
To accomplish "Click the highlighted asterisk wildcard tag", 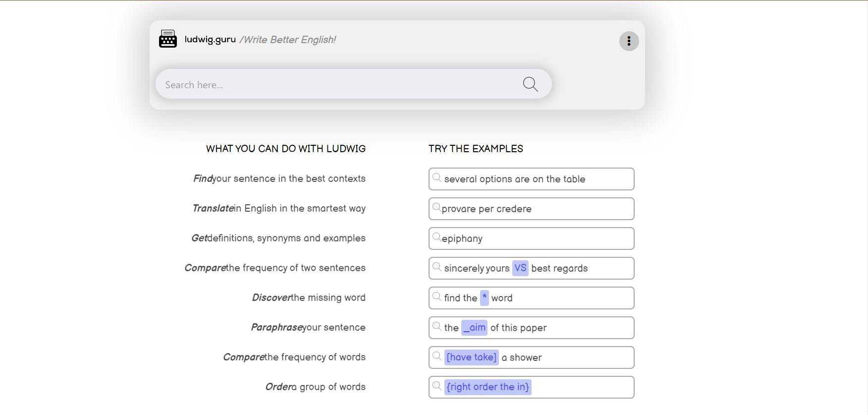I will (x=484, y=298).
